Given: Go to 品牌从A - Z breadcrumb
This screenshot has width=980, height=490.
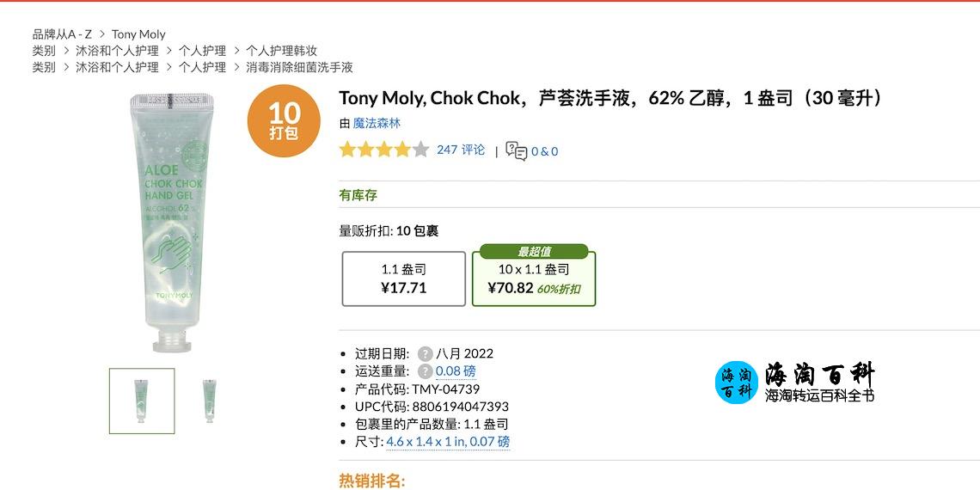Looking at the screenshot, I should pos(62,34).
